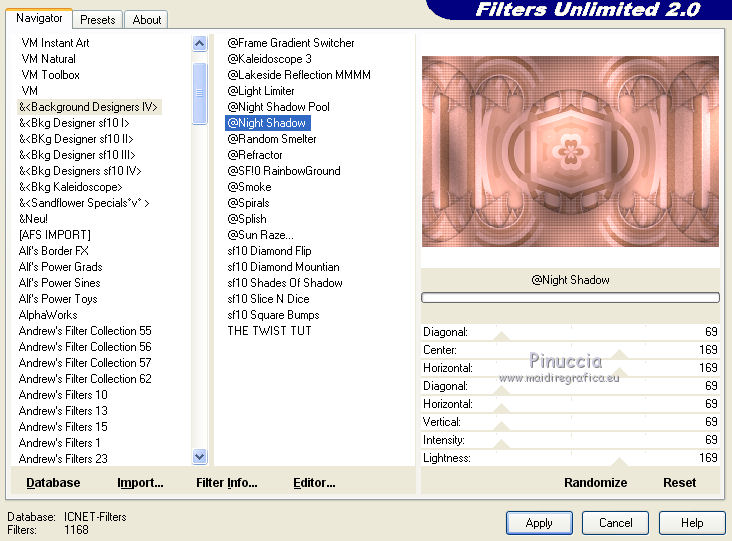Click Randomize to shuffle settings
The height and width of the screenshot is (541, 732).
pos(595,483)
